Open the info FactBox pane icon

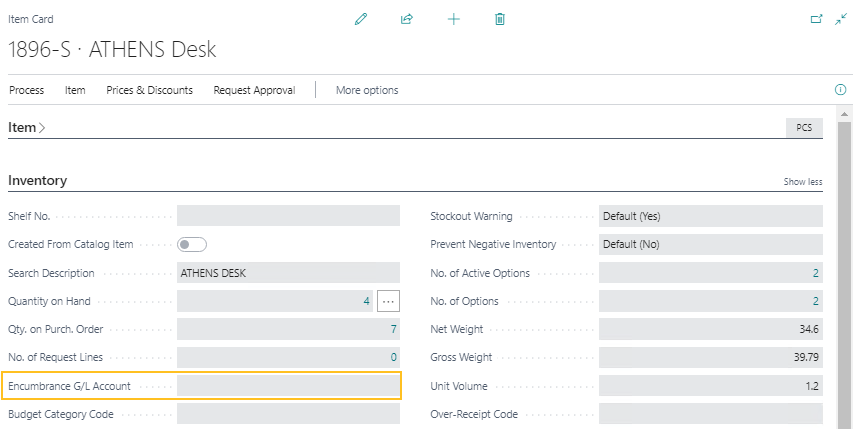coord(841,90)
